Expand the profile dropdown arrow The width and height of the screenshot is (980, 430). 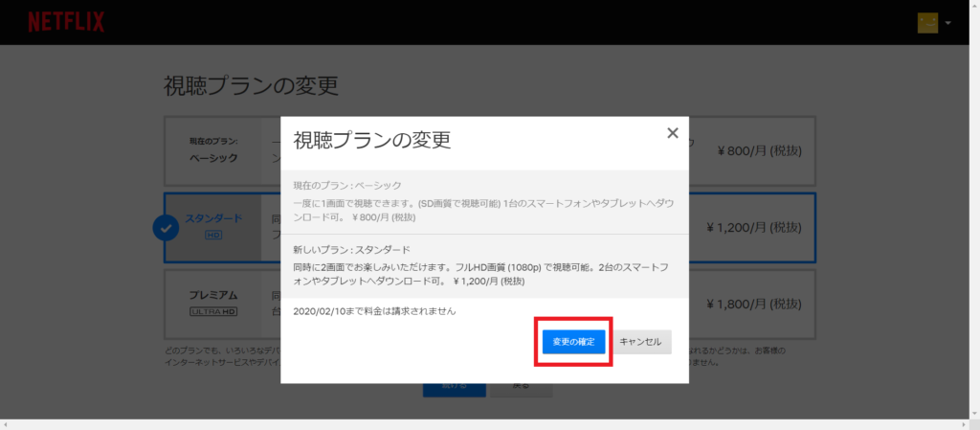click(948, 23)
